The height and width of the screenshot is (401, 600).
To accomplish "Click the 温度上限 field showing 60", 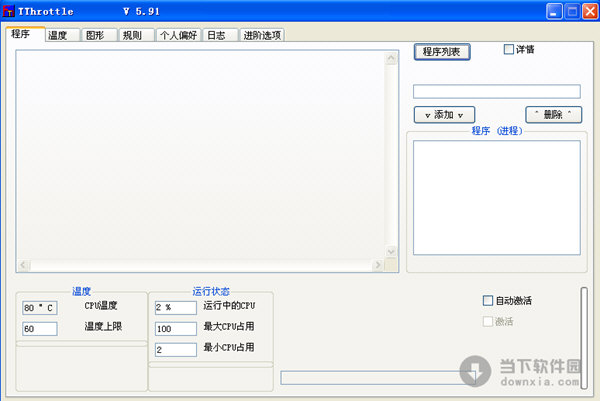I will coord(40,329).
